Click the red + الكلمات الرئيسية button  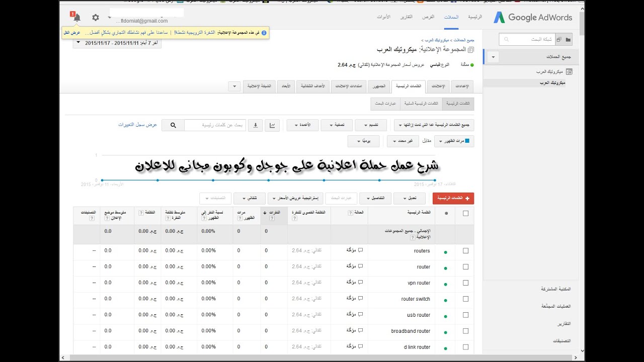point(453,199)
